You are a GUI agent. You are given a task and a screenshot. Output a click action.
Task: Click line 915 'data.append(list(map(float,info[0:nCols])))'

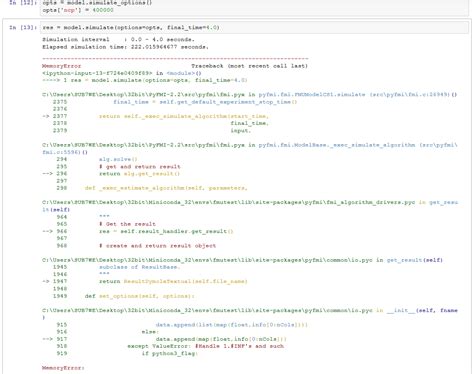pyautogui.click(x=182, y=325)
